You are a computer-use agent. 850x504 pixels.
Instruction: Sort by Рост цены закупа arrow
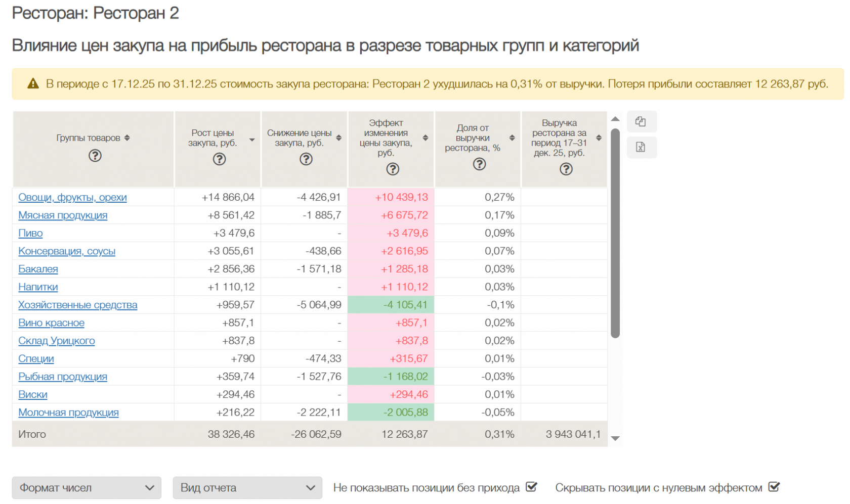pyautogui.click(x=252, y=140)
